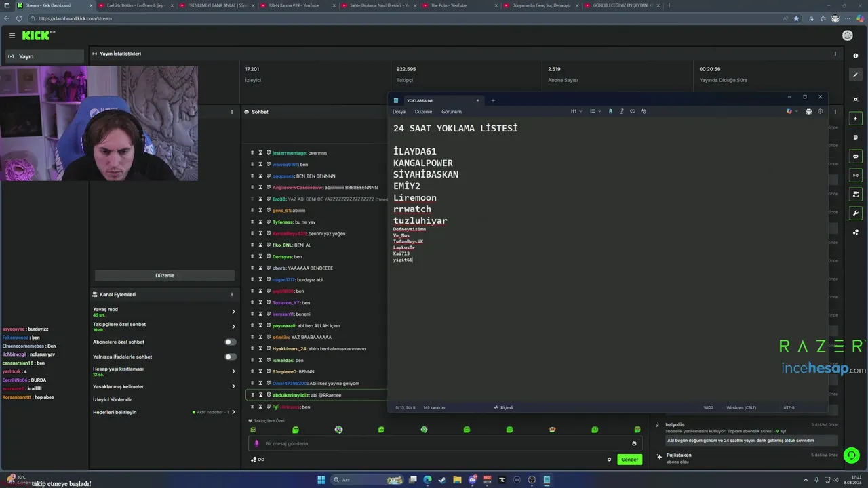Open the list style dropdown in Notepad

point(595,111)
